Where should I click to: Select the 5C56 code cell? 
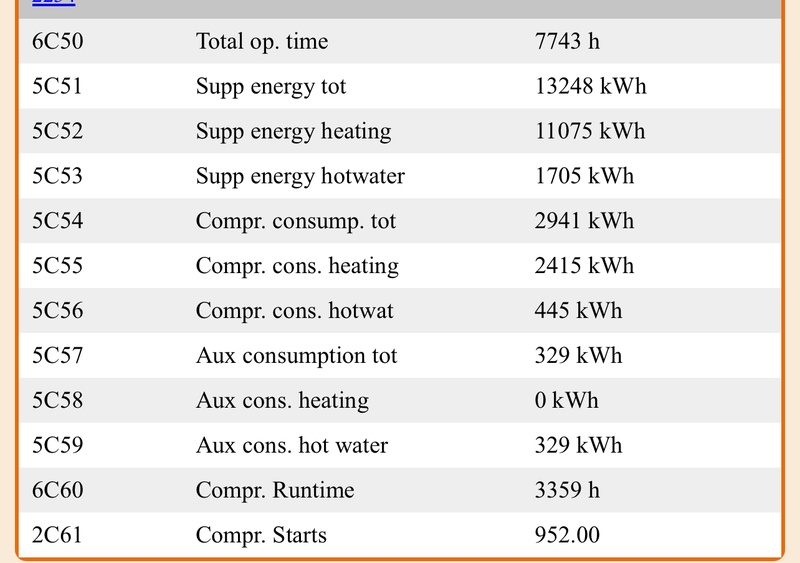(x=57, y=311)
